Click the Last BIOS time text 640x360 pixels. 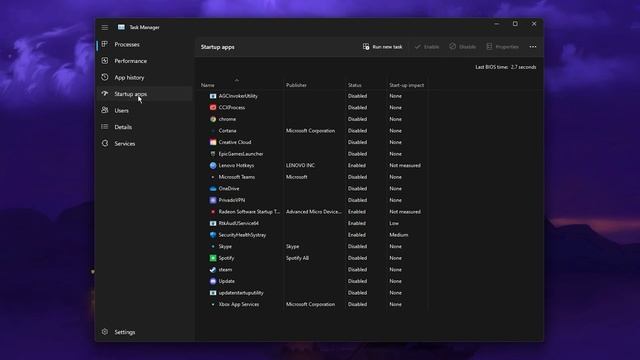[506, 67]
